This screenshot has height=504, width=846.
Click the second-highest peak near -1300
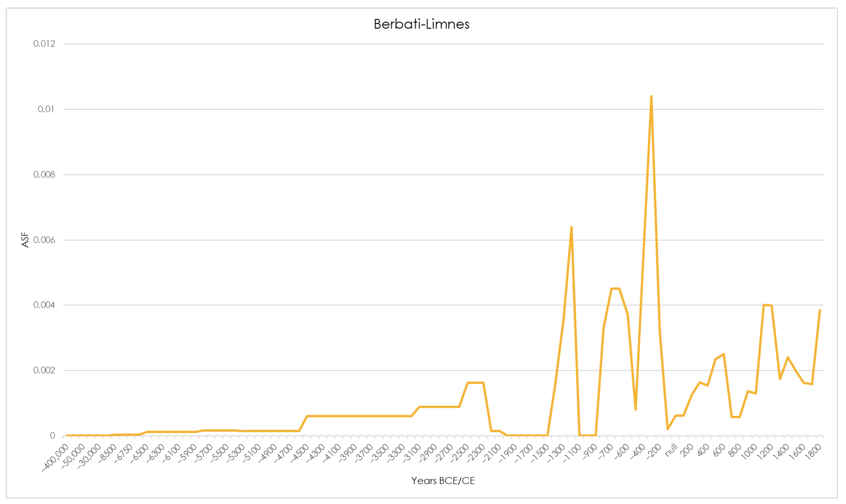[x=572, y=227]
